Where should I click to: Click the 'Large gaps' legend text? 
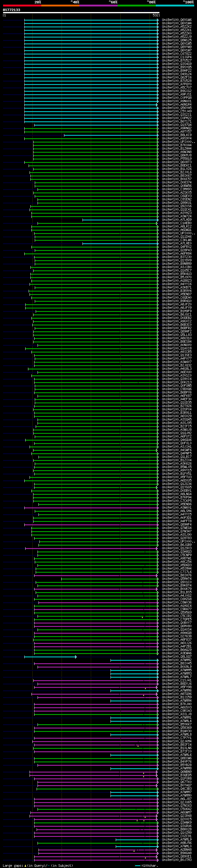pos(13,865)
